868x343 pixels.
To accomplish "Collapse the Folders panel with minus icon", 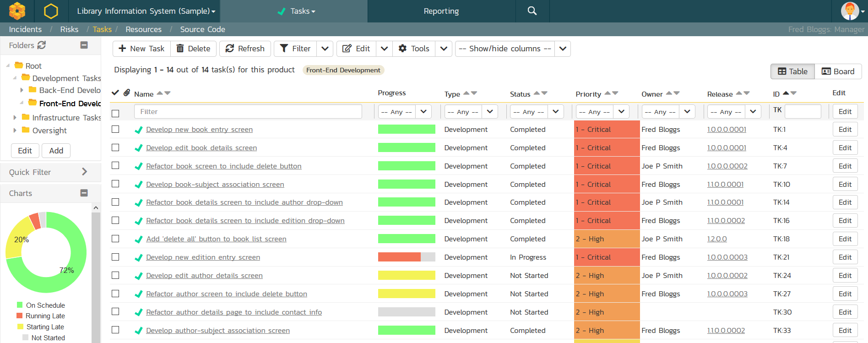I will tap(84, 45).
